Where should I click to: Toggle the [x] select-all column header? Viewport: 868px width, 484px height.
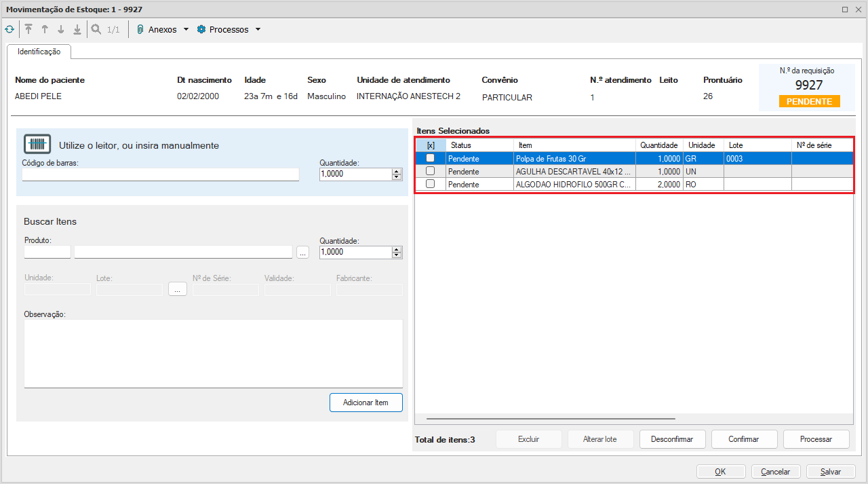tap(431, 145)
